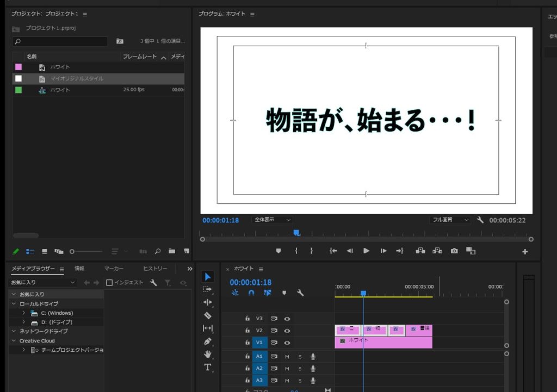The image size is (557, 392).
Task: Expand the C: (Windows) drive
Action: [x=23, y=313]
